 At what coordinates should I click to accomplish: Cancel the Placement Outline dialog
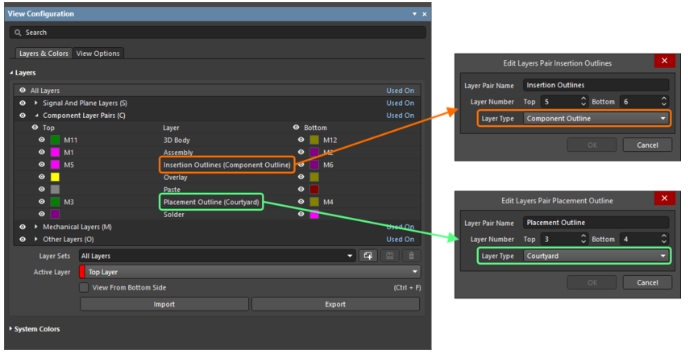coord(647,283)
